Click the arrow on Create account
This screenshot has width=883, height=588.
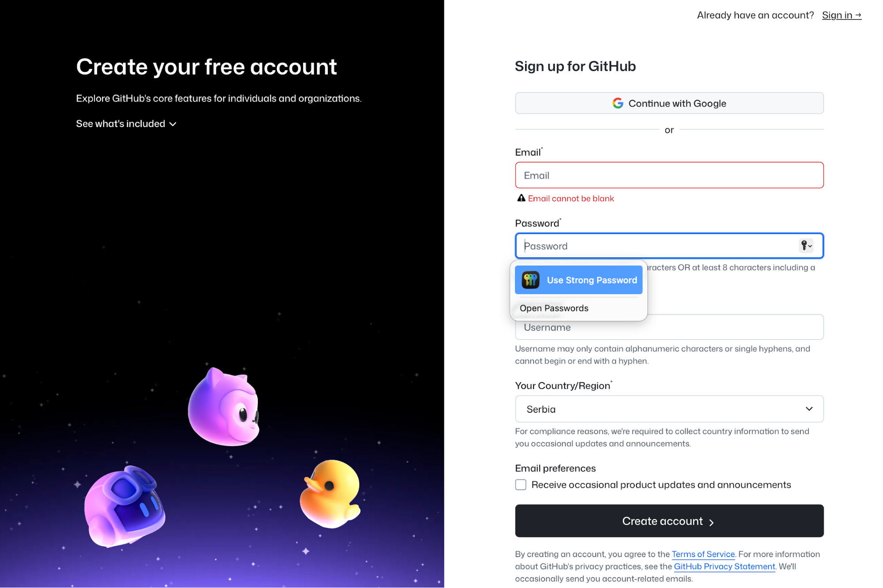[x=711, y=522]
